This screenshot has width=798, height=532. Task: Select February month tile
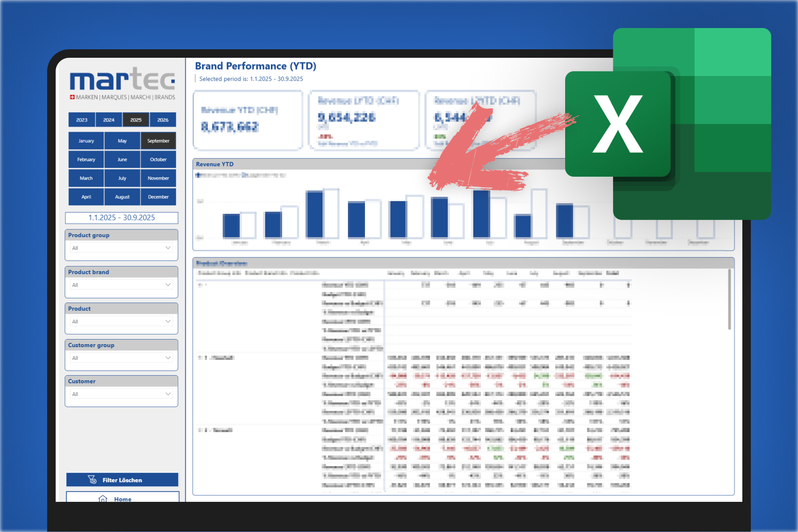click(x=86, y=159)
